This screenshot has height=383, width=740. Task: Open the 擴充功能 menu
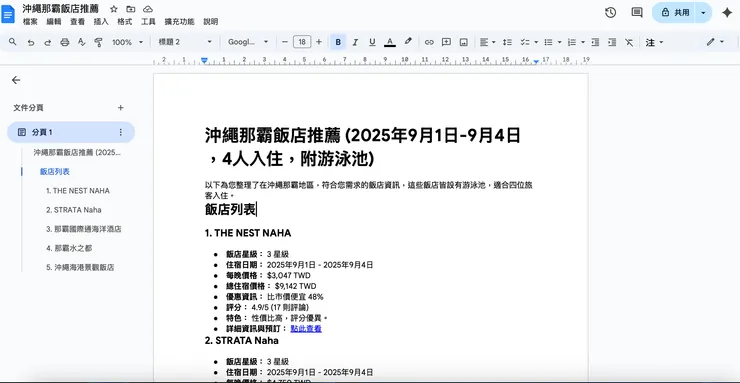click(x=179, y=22)
